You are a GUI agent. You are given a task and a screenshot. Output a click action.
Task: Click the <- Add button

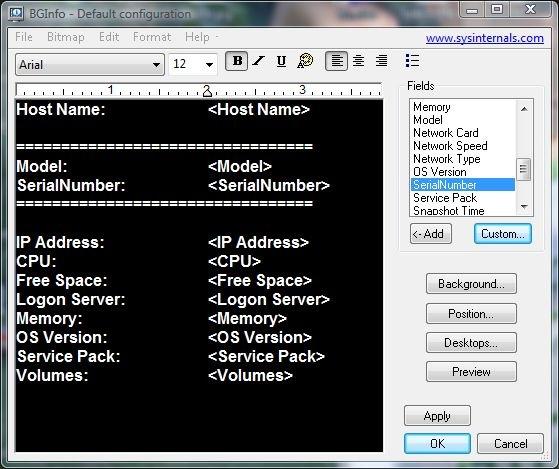(x=431, y=234)
